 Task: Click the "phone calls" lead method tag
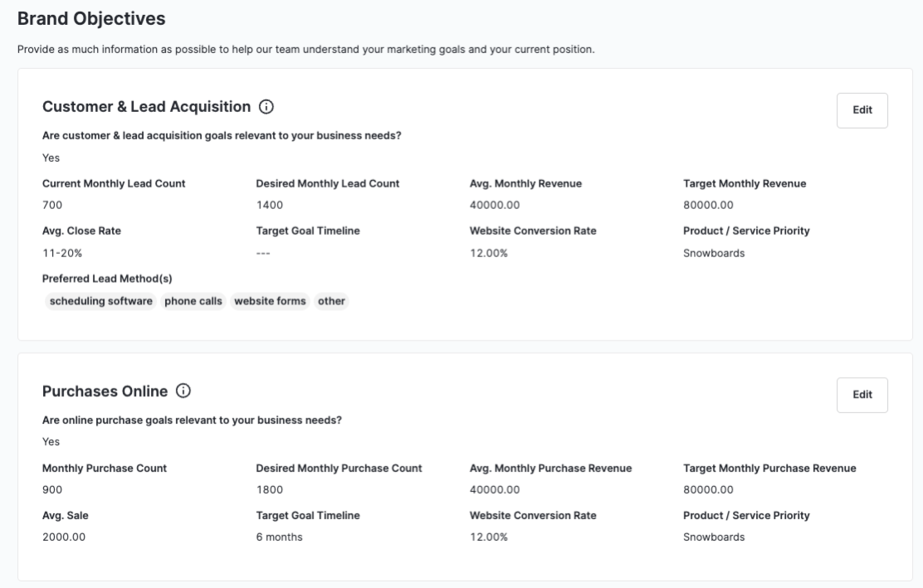click(x=193, y=301)
